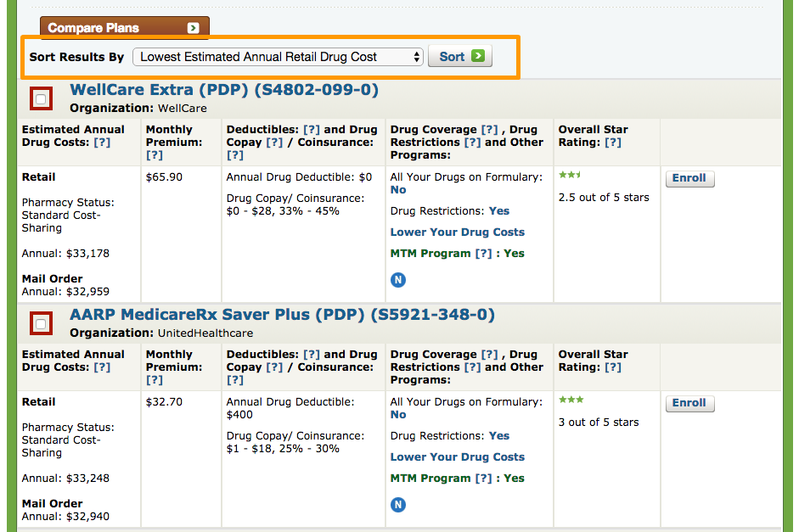Open Lower Your Drug Costs link for WellCare
The height and width of the screenshot is (532, 799).
[x=457, y=232]
